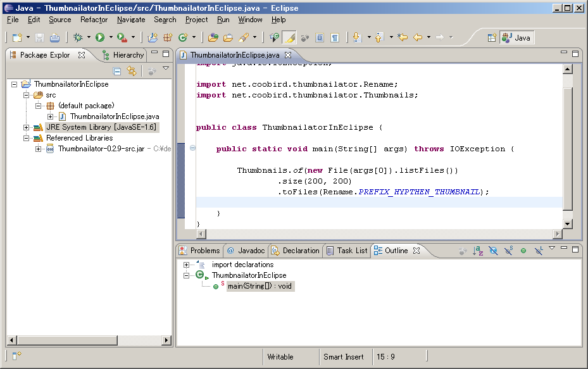The width and height of the screenshot is (588, 369).
Task: Click the External Tools run icon
Action: coord(122,37)
